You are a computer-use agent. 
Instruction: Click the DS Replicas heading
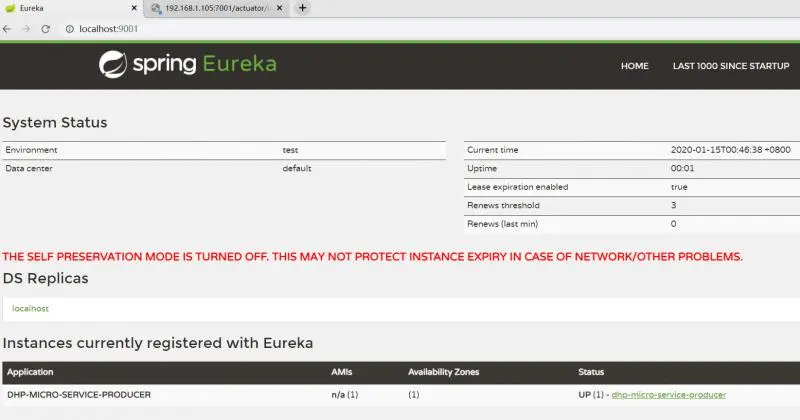45,278
